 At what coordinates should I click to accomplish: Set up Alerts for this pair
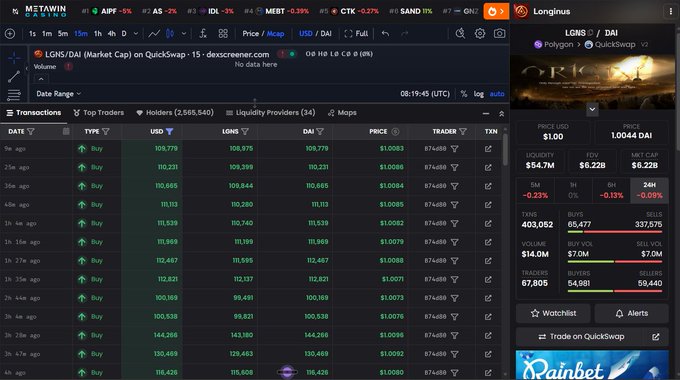(x=631, y=313)
